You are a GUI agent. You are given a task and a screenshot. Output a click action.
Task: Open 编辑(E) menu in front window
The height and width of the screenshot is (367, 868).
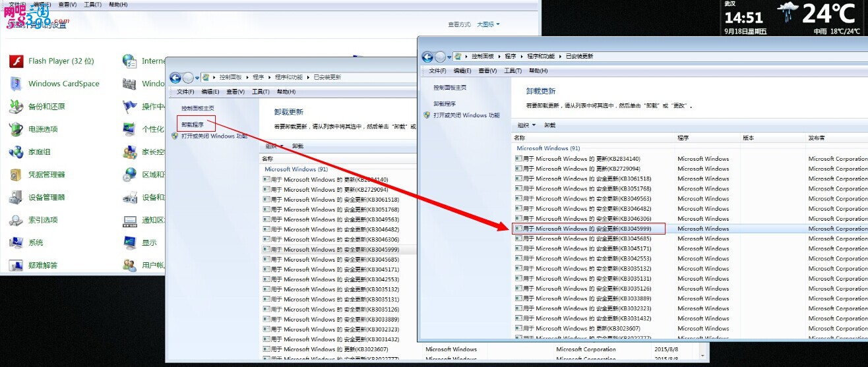tap(462, 71)
